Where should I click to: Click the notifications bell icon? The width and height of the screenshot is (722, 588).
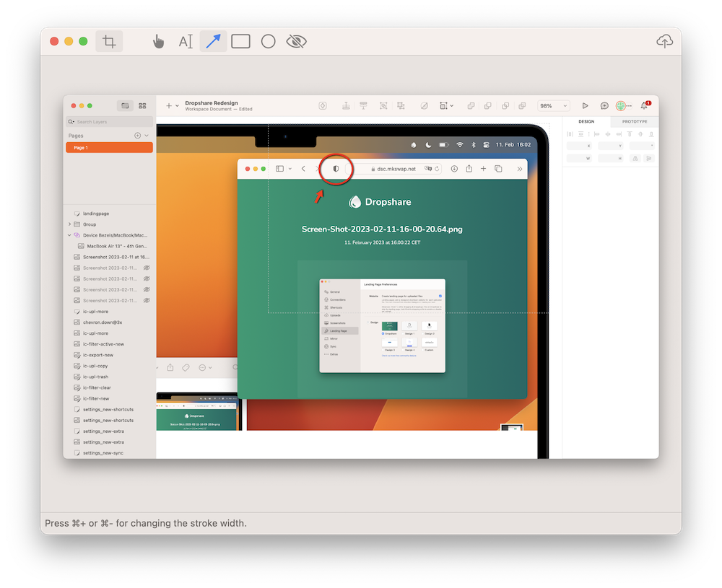(x=645, y=106)
